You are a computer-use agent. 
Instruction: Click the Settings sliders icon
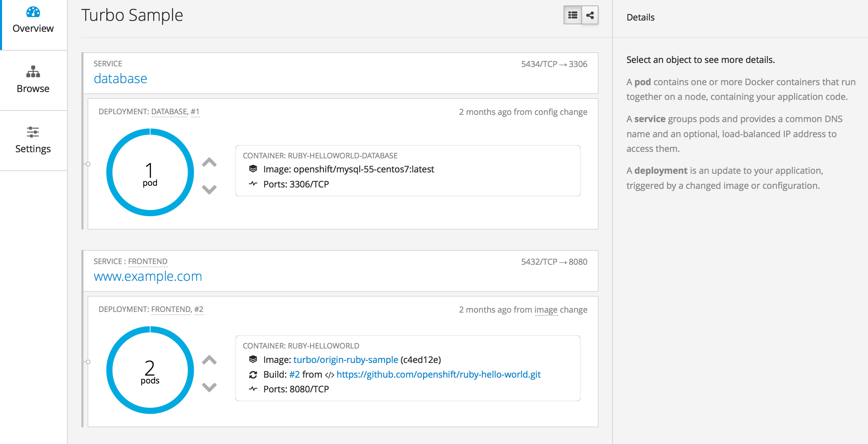point(33,132)
